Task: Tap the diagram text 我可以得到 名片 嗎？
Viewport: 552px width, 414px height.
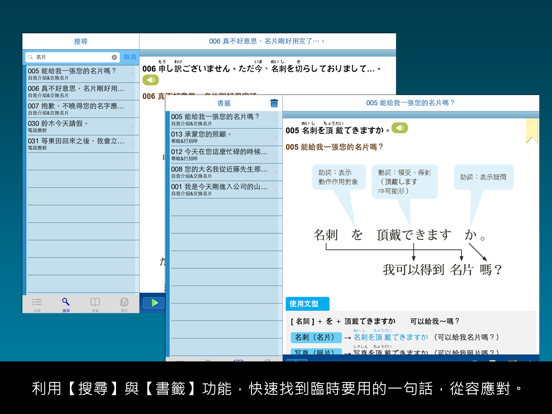Action: coord(442,270)
